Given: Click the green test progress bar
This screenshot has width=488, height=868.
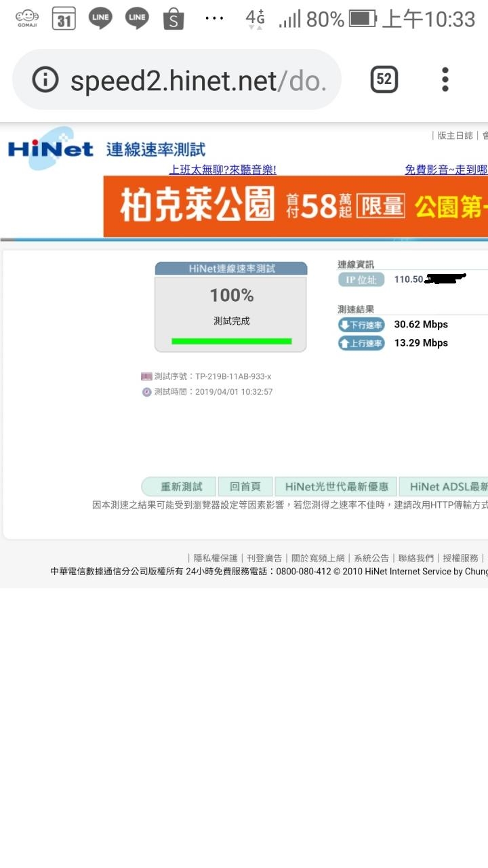Looking at the screenshot, I should pyautogui.click(x=231, y=341).
